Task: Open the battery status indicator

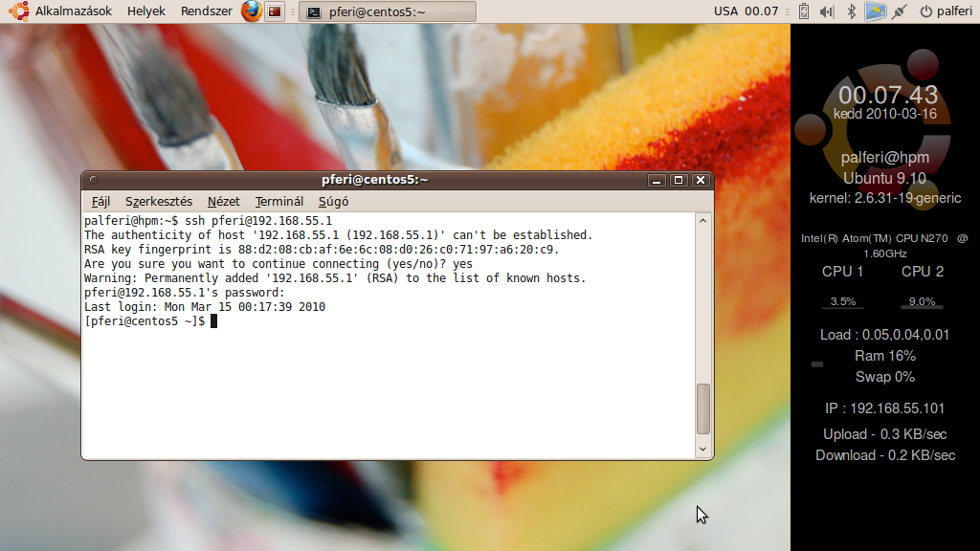Action: click(x=803, y=11)
